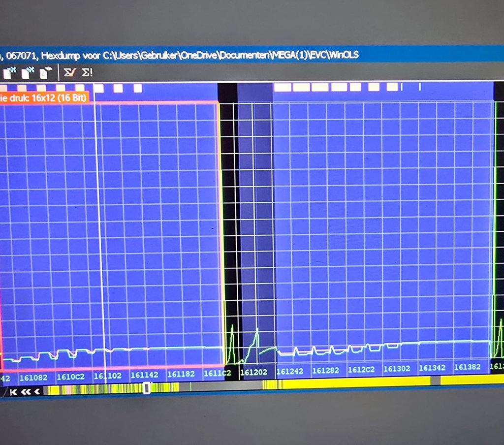Click address label 161302
Viewport: 504px width, 445px height.
397,369
